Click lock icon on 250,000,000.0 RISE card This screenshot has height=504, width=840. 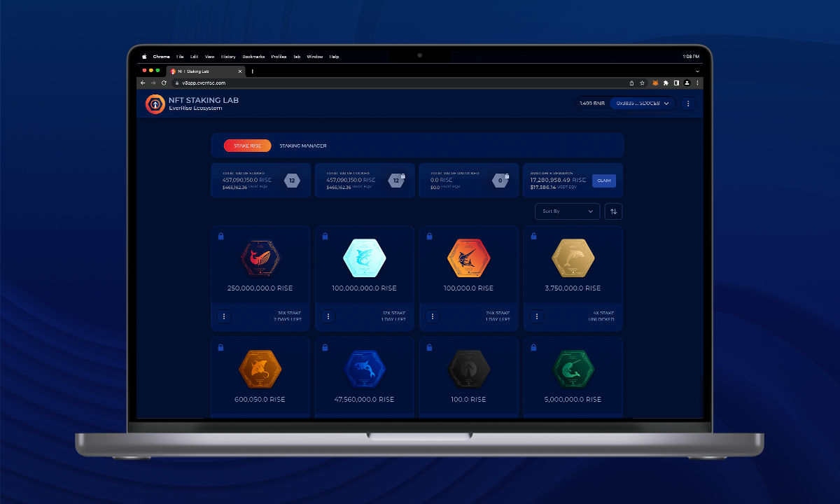(220, 237)
